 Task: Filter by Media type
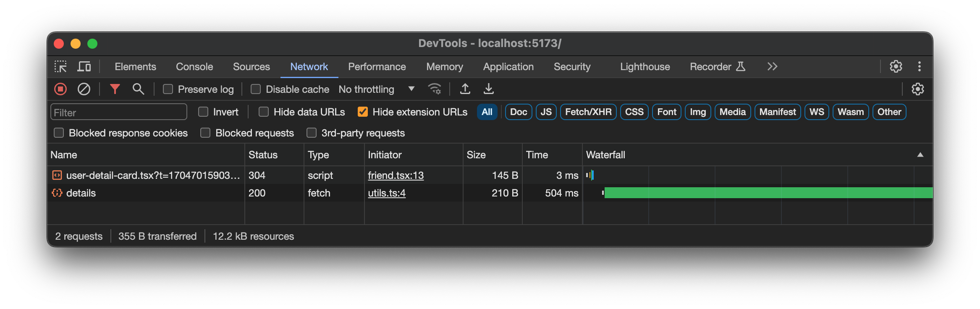(x=733, y=112)
